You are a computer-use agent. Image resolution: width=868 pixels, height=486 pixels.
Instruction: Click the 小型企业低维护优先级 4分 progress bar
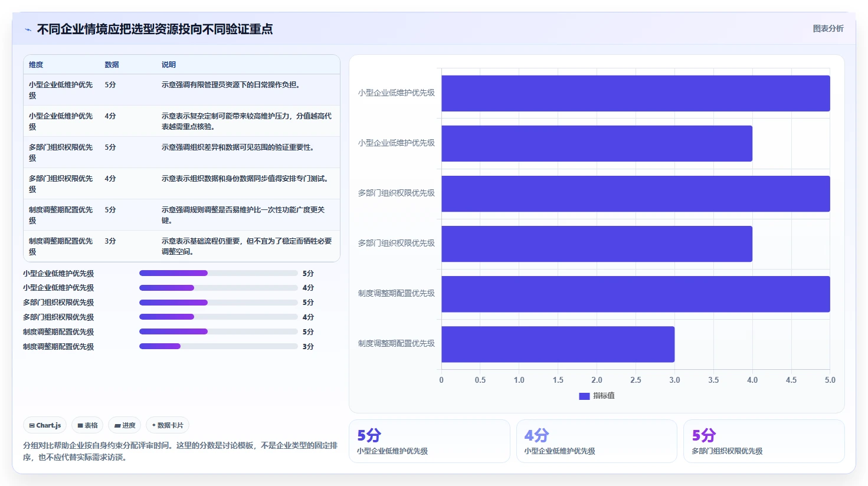coord(218,288)
